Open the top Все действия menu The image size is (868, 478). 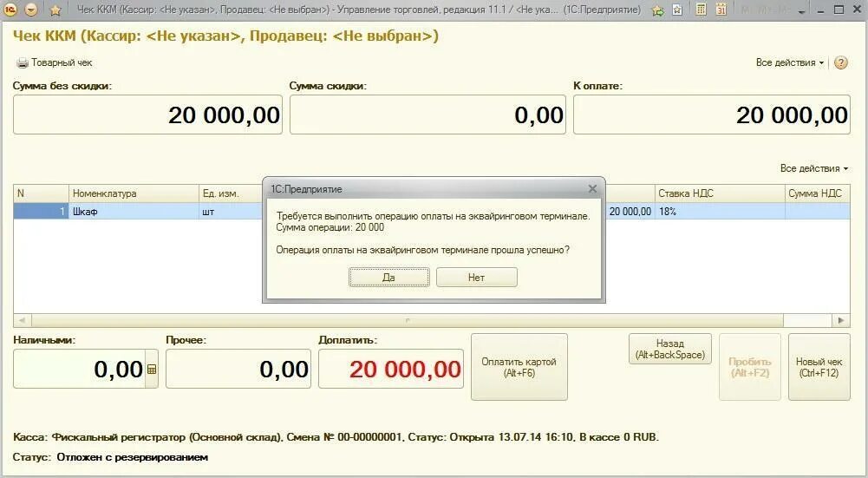click(x=789, y=62)
